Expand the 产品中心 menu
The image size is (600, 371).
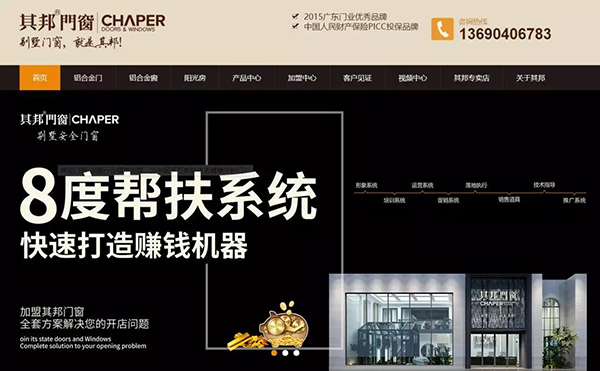[x=246, y=78]
